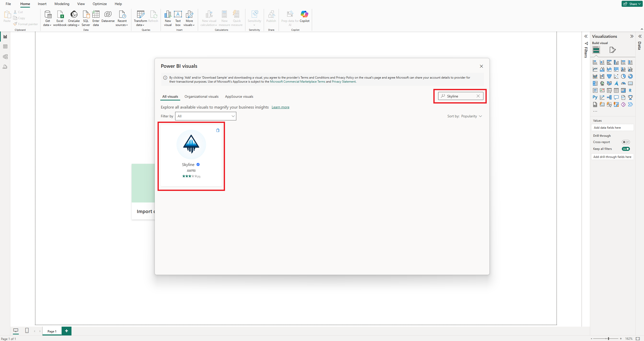644x341 pixels.
Task: Select the Python visual
Action: pyautogui.click(x=595, y=97)
